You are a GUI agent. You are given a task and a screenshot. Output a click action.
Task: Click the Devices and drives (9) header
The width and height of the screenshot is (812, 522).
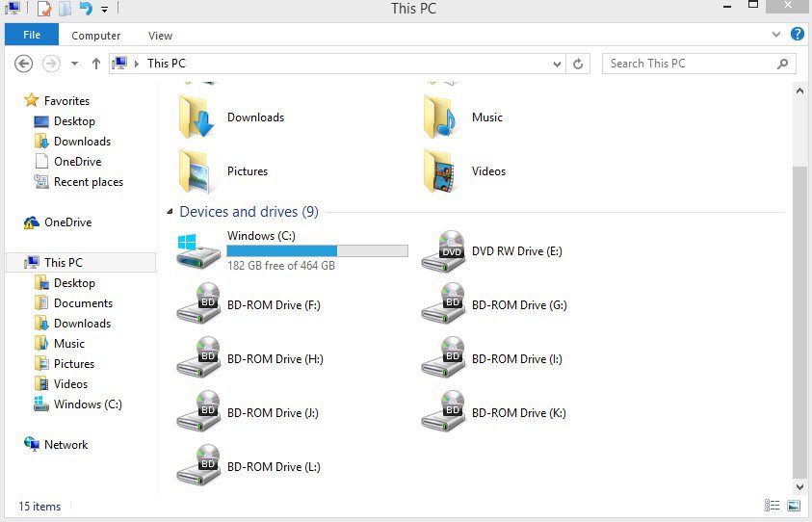pos(249,211)
